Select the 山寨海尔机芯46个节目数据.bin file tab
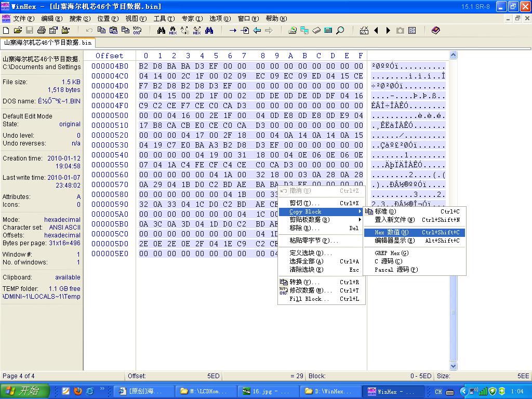 [x=48, y=43]
